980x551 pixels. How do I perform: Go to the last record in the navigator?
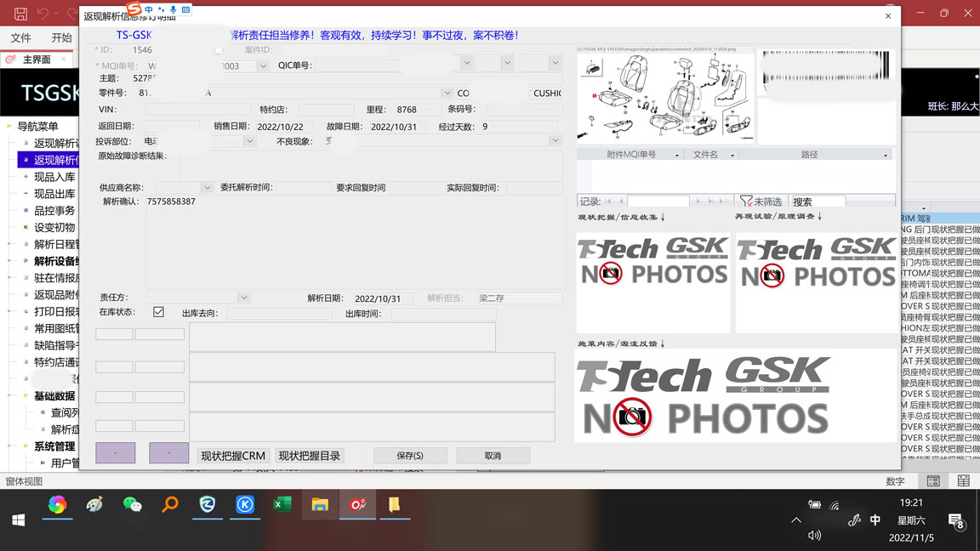(710, 202)
